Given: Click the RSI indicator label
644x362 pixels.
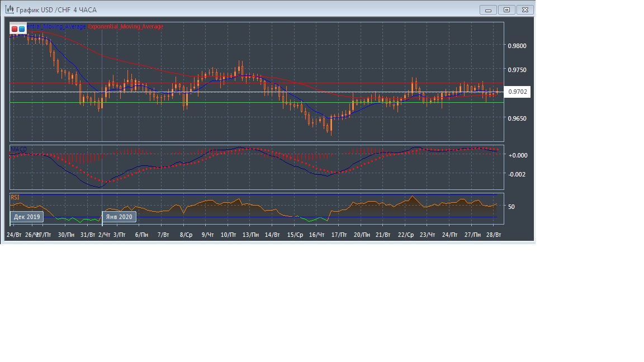Looking at the screenshot, I should pos(15,197).
